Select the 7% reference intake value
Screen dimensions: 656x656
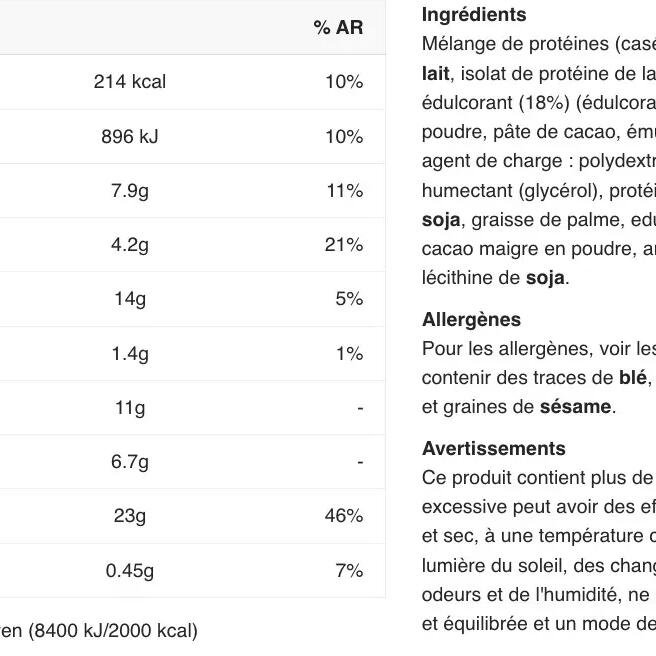349,570
